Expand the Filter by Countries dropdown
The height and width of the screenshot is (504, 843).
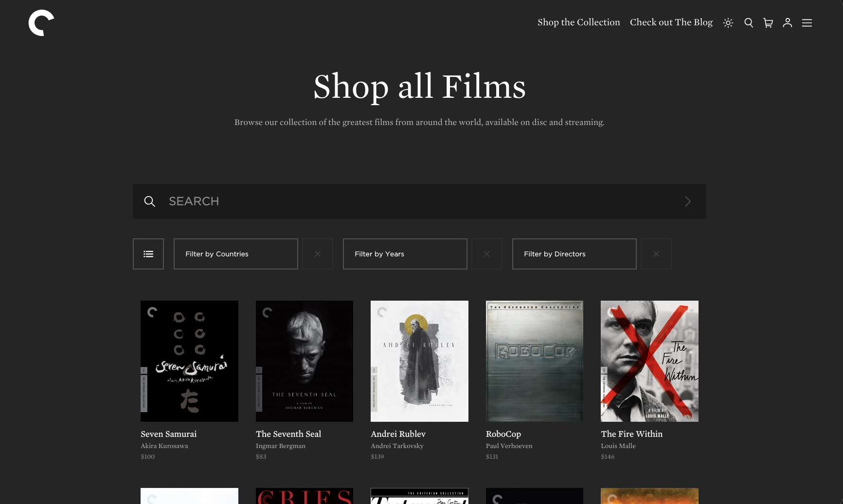click(x=235, y=254)
